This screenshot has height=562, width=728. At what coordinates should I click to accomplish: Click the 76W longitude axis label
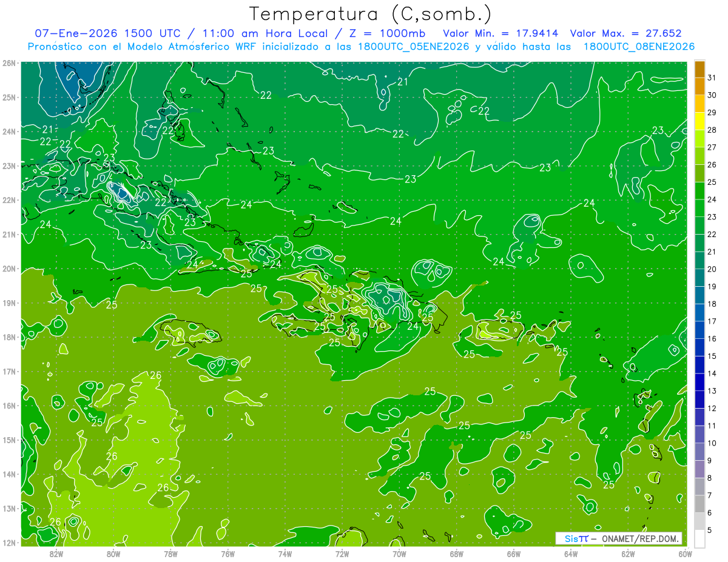click(x=227, y=554)
